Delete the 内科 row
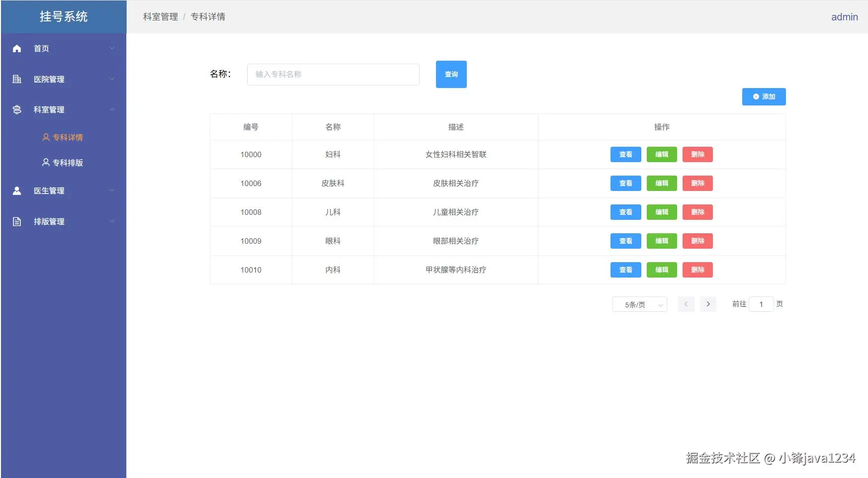Viewport: 868px width, 478px height. click(698, 270)
